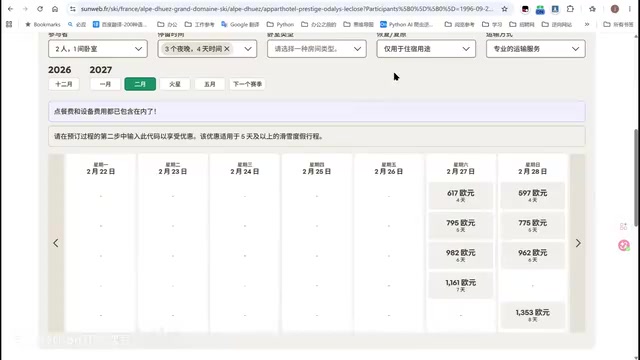Open the 2人, 1间卧室 participants dropdown

click(x=98, y=49)
